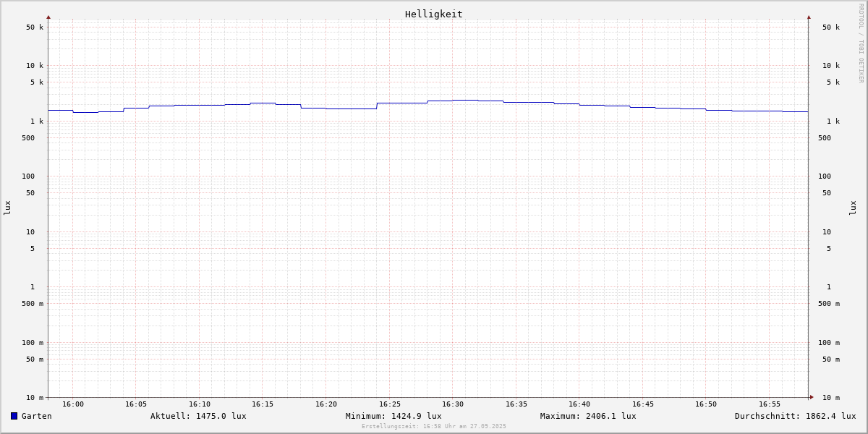Click the Erstellungszeit timestamp footer text
Screen dimensions: 868x434
coord(434,426)
